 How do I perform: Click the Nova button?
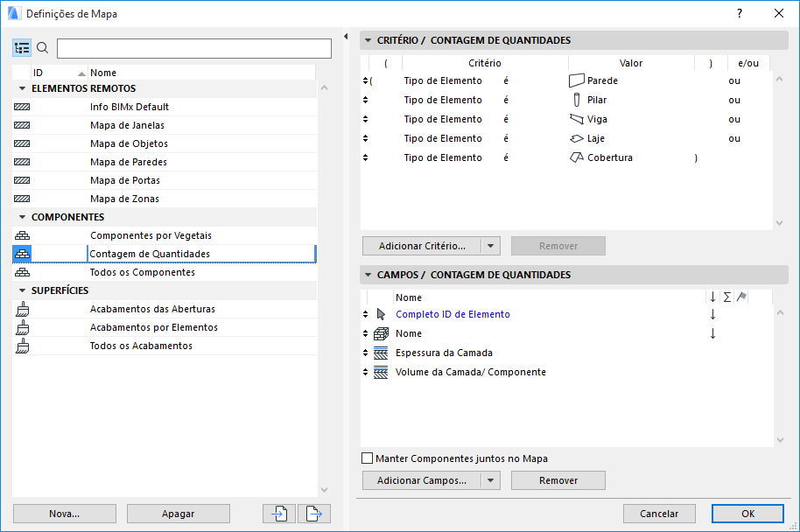coord(65,514)
